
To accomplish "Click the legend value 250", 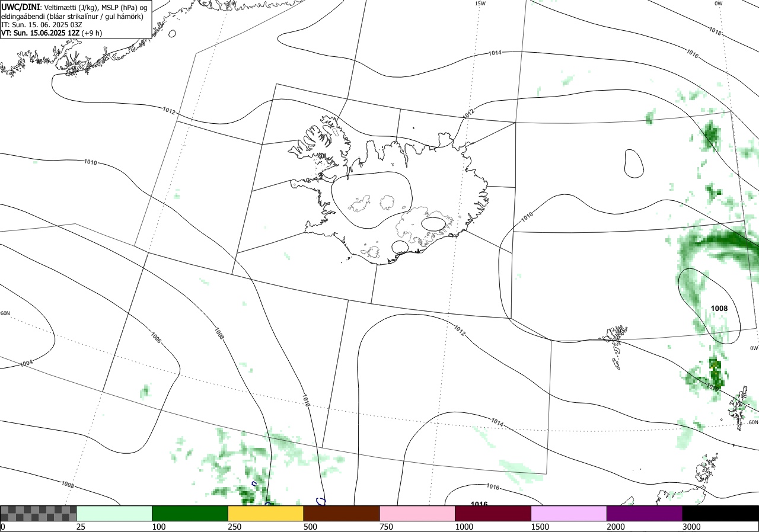I will [235, 526].
